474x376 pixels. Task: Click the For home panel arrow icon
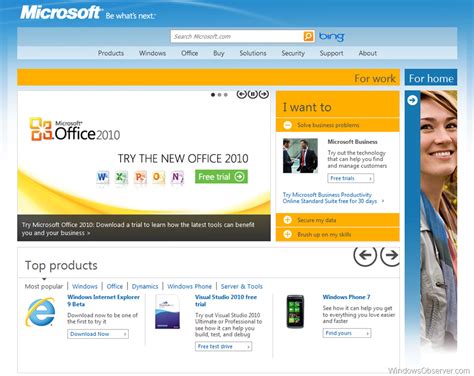click(x=412, y=100)
